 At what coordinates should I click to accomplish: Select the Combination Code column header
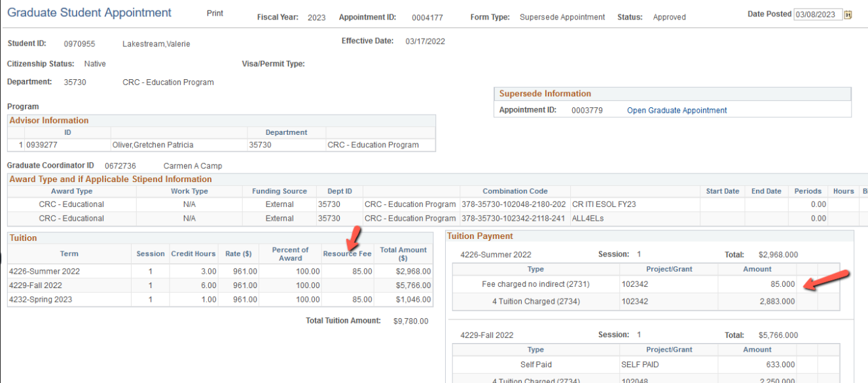515,191
